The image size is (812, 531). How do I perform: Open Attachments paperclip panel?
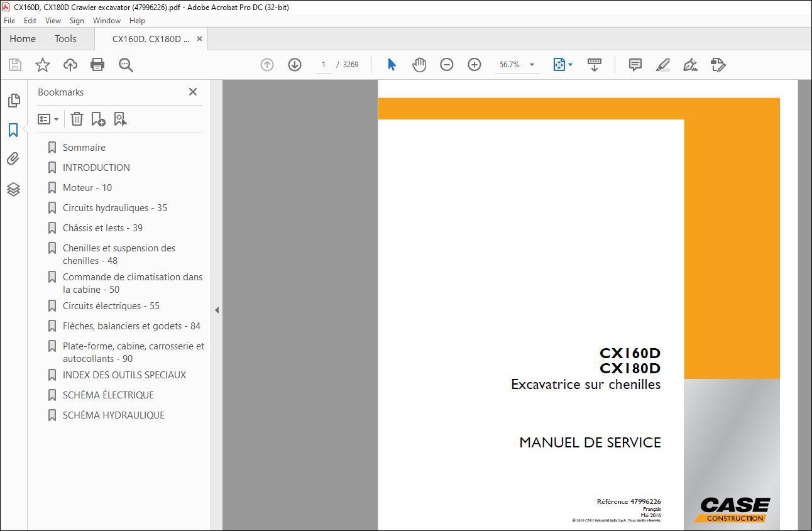(13, 159)
